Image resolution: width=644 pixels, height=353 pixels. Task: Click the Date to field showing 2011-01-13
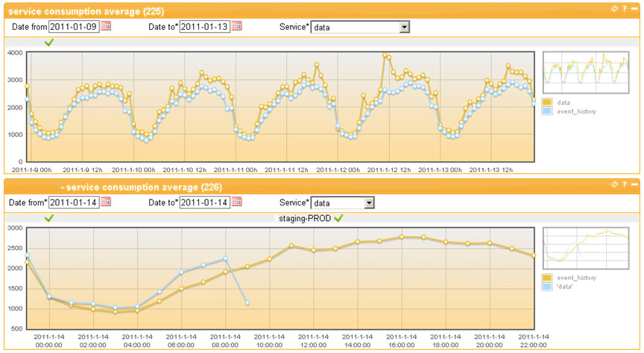(x=204, y=27)
